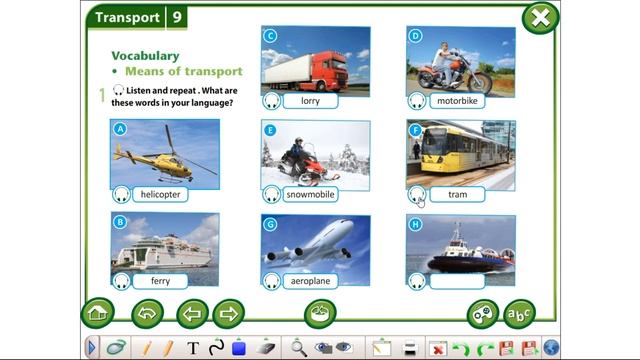640x360 pixels.
Task: Click the green return back button
Action: click(x=147, y=313)
